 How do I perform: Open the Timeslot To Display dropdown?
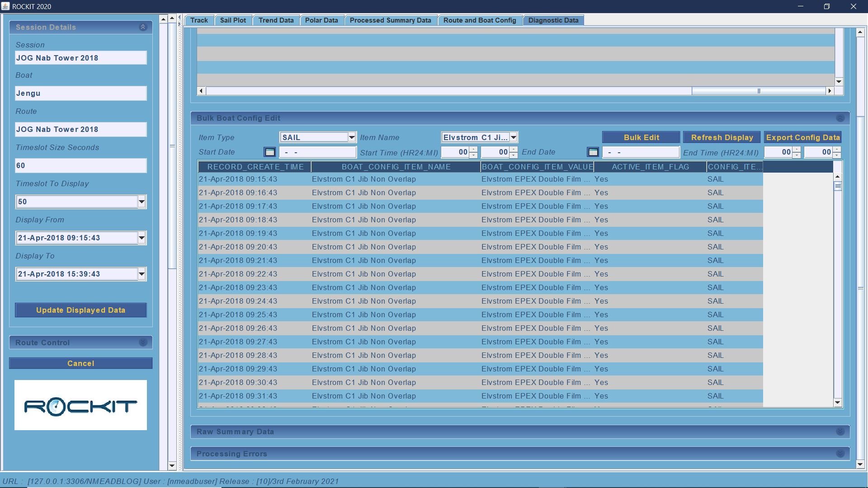[142, 202]
